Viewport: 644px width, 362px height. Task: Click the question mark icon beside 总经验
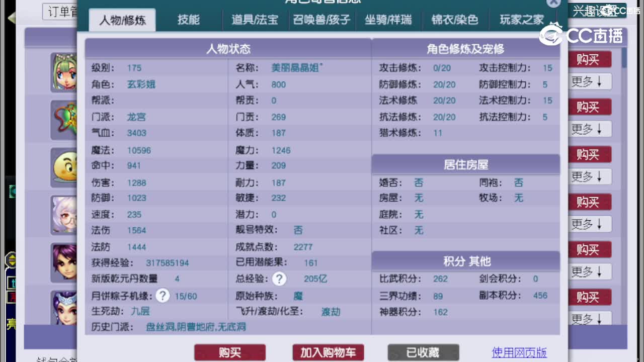coord(279,279)
